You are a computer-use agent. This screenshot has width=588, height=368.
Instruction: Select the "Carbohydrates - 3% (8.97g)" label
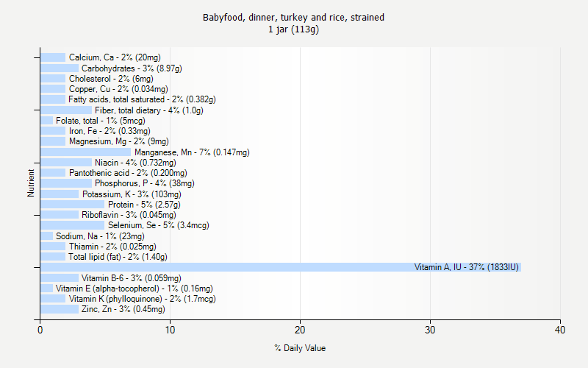click(x=132, y=68)
